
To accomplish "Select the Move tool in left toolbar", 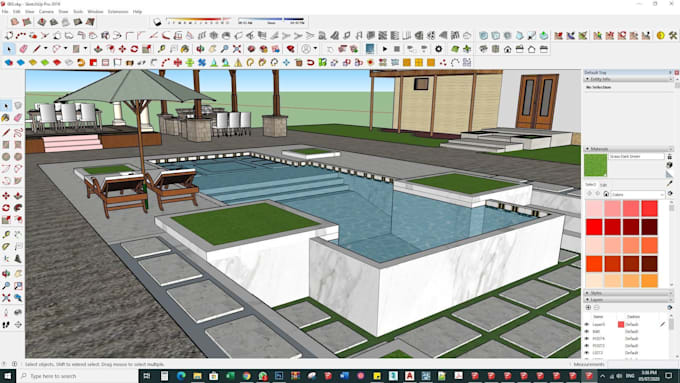I will click(x=6, y=196).
